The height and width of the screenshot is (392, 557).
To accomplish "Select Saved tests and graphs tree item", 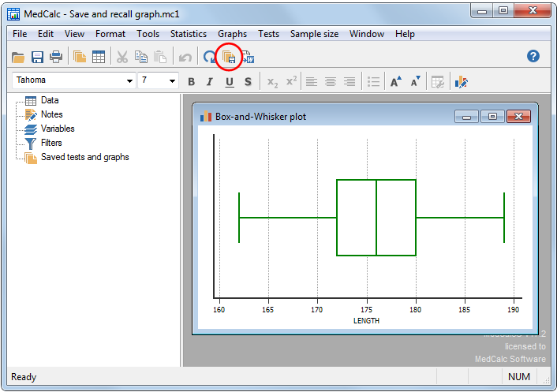I will pyautogui.click(x=85, y=157).
